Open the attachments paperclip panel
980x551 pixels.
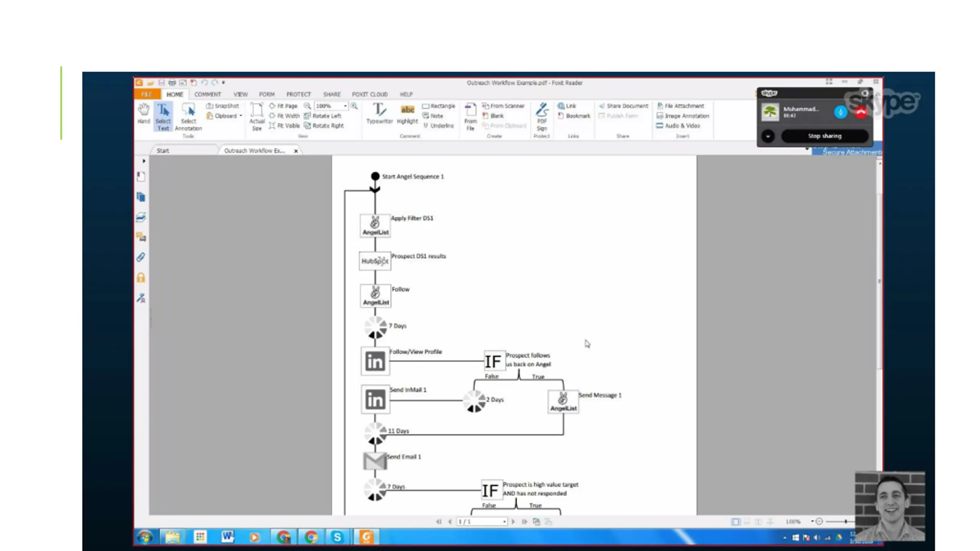click(x=140, y=257)
